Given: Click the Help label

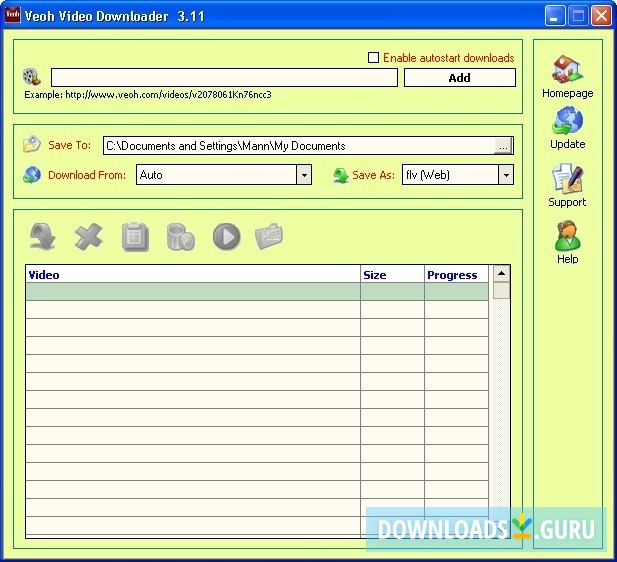Looking at the screenshot, I should click(x=567, y=259).
